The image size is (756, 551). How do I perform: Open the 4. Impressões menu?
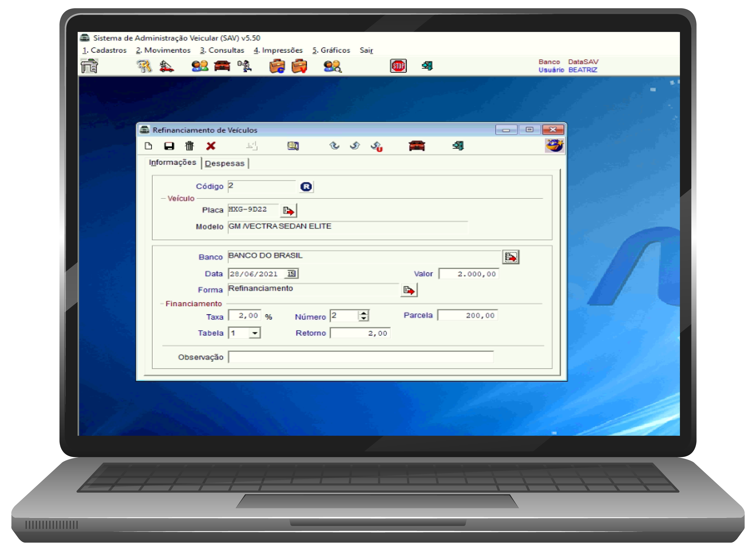pyautogui.click(x=278, y=50)
